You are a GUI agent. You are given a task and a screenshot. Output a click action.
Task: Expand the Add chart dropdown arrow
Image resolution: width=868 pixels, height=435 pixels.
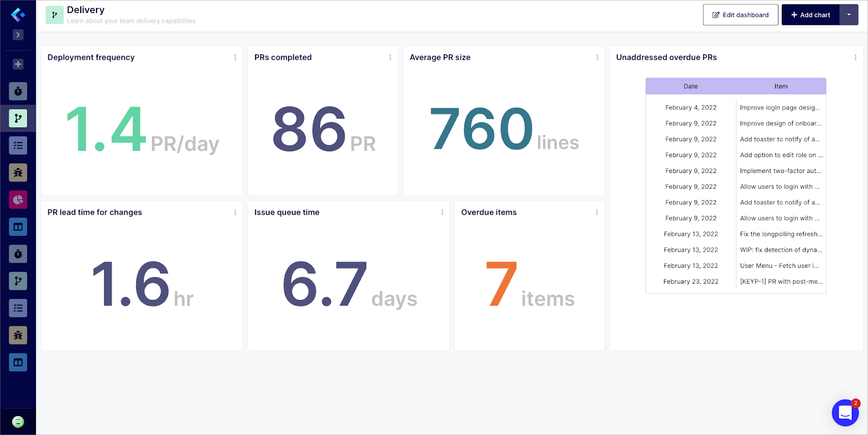point(849,15)
